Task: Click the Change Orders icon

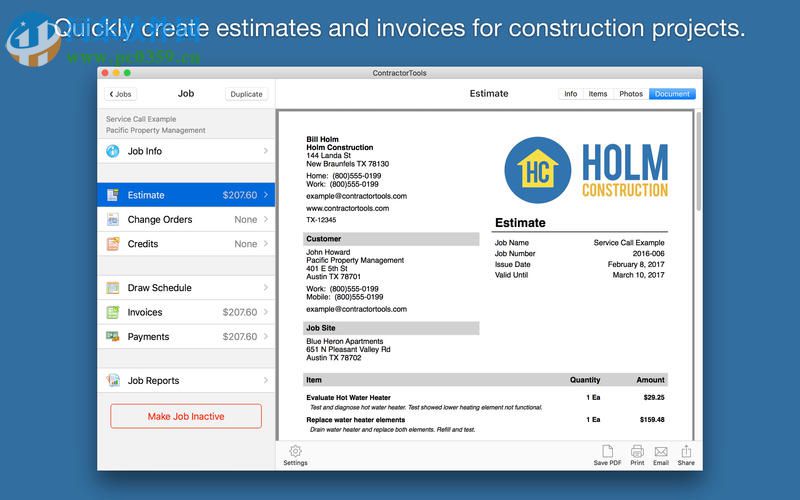Action: (x=113, y=219)
